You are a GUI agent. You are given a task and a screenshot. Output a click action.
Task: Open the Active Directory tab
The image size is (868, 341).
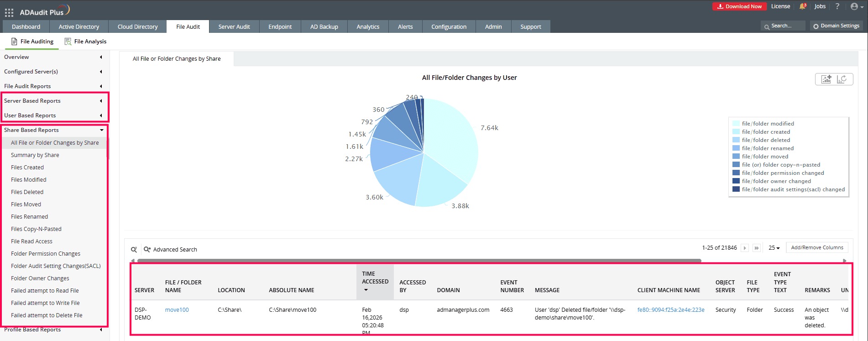(79, 26)
